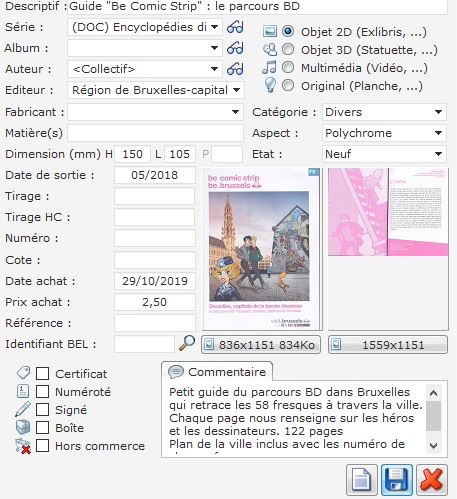Click the comment scrollbar thumb
Image resolution: width=457 pixels, height=499 pixels.
click(x=434, y=416)
